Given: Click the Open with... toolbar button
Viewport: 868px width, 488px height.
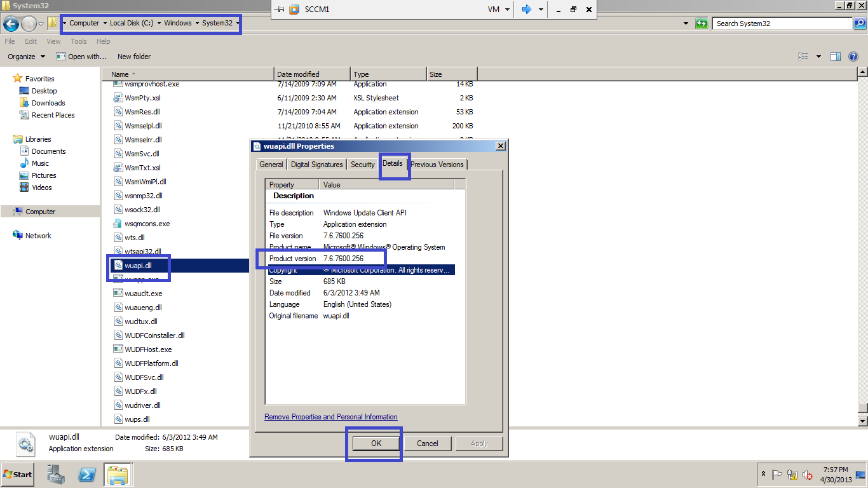Looking at the screenshot, I should (x=81, y=57).
